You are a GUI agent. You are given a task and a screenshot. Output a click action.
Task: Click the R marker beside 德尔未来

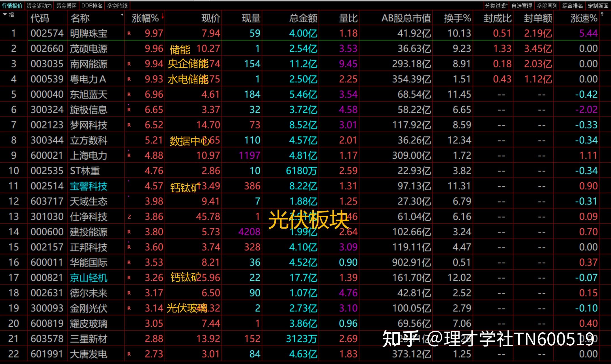129,293
